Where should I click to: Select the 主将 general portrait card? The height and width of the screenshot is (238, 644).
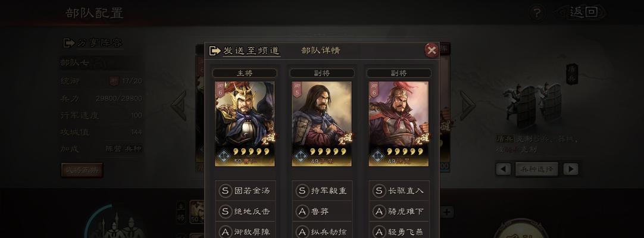tap(245, 124)
